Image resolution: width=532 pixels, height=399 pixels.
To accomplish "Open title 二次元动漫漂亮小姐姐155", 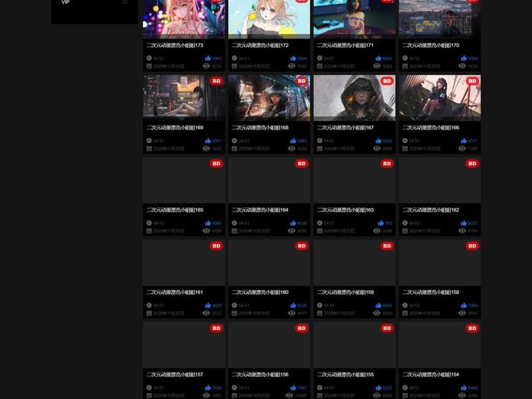I will click(x=345, y=374).
